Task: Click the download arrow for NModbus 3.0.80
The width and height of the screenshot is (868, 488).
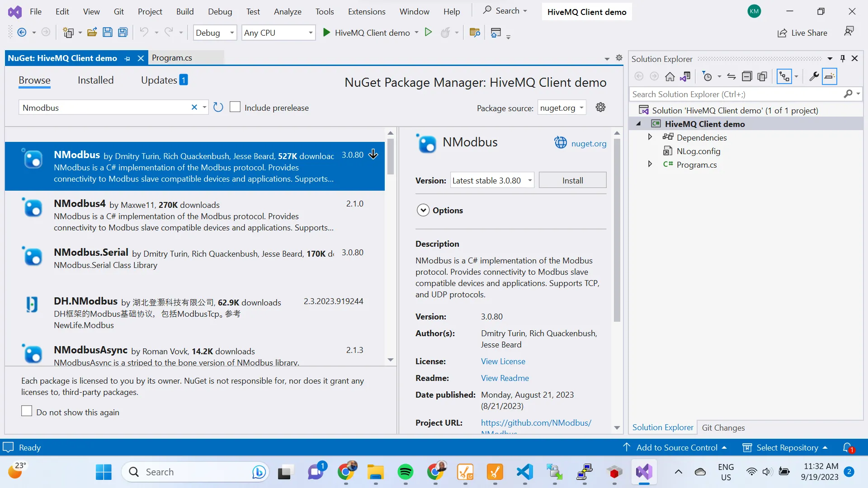Action: click(373, 155)
